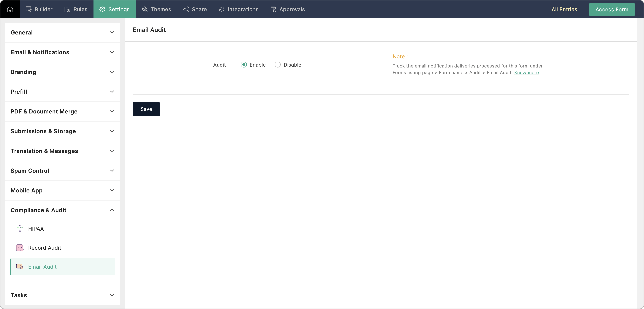Click the Approvals checklist icon
The height and width of the screenshot is (309, 644).
pyautogui.click(x=273, y=10)
